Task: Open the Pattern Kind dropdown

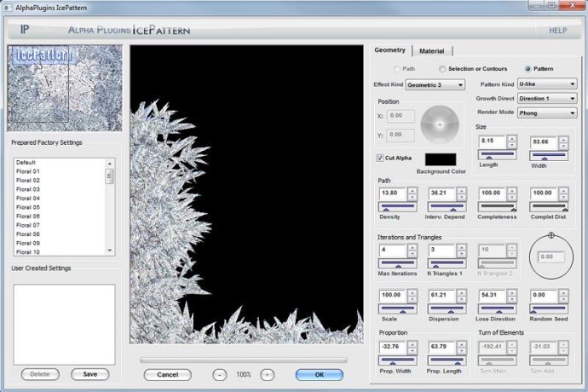Action: tap(547, 84)
